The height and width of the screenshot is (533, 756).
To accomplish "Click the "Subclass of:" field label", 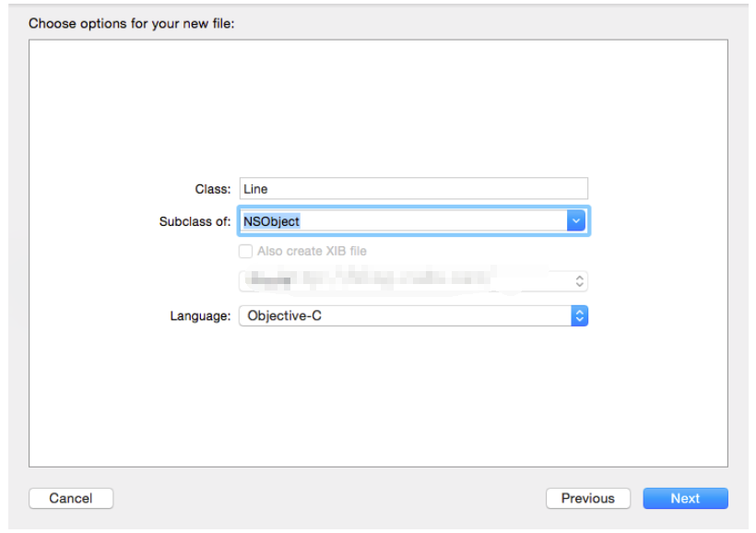I will click(195, 221).
